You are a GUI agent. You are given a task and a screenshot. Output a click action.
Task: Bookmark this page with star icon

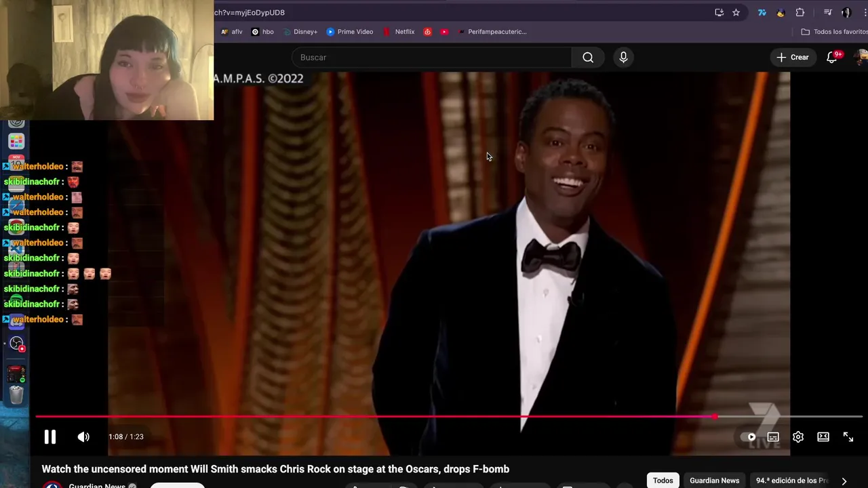pos(736,12)
